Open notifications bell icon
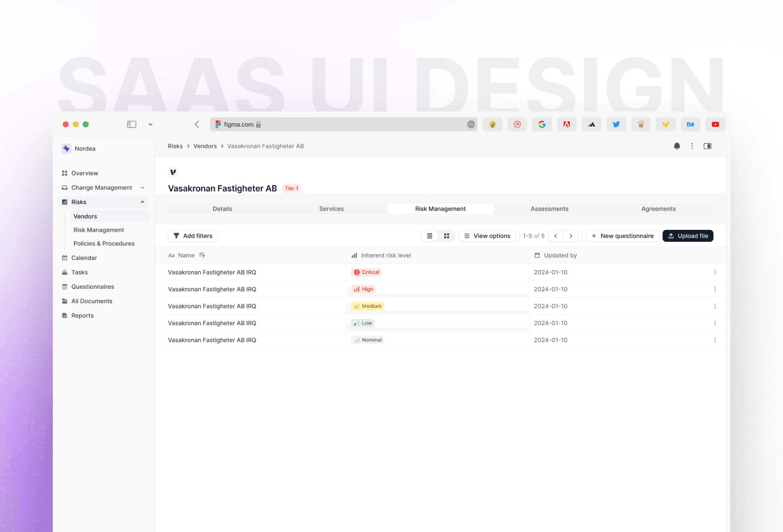 click(x=677, y=146)
